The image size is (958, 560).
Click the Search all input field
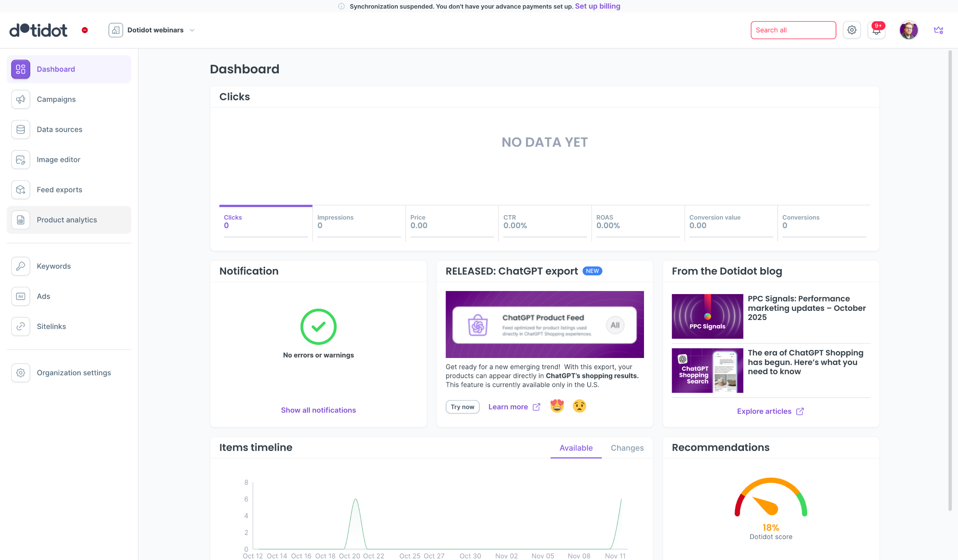coord(793,30)
